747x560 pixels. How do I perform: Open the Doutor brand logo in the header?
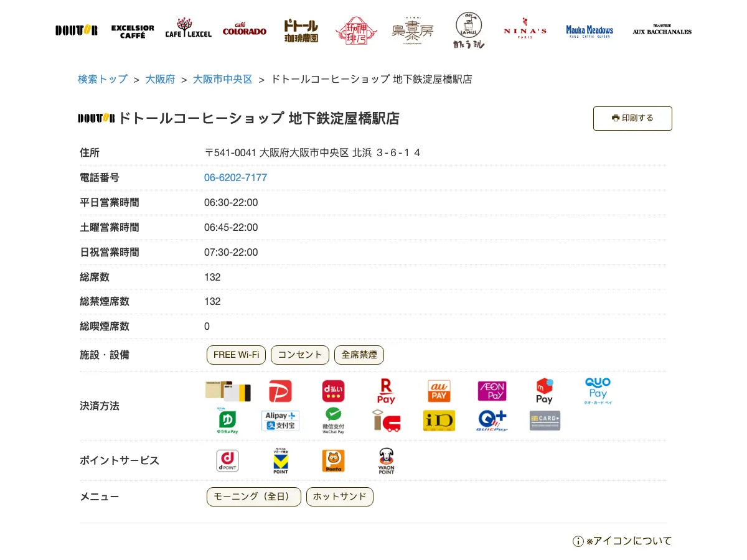click(x=76, y=30)
